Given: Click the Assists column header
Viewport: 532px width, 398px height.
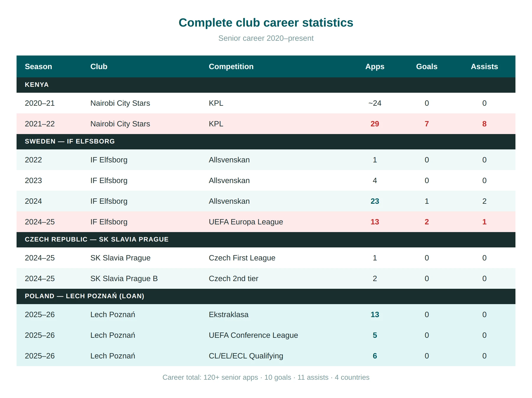Looking at the screenshot, I should tap(484, 66).
